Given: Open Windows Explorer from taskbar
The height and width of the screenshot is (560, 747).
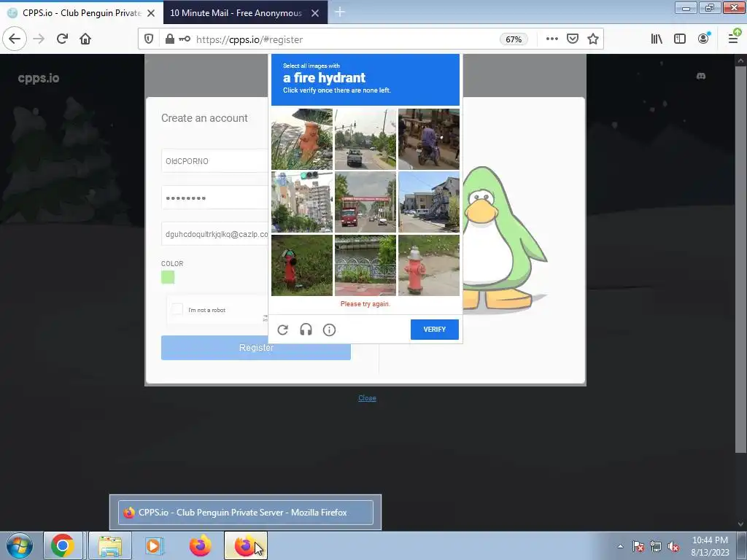Looking at the screenshot, I should [x=110, y=545].
